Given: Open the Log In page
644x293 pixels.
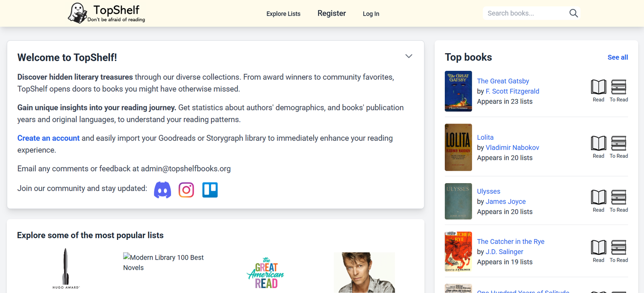Looking at the screenshot, I should [x=371, y=14].
